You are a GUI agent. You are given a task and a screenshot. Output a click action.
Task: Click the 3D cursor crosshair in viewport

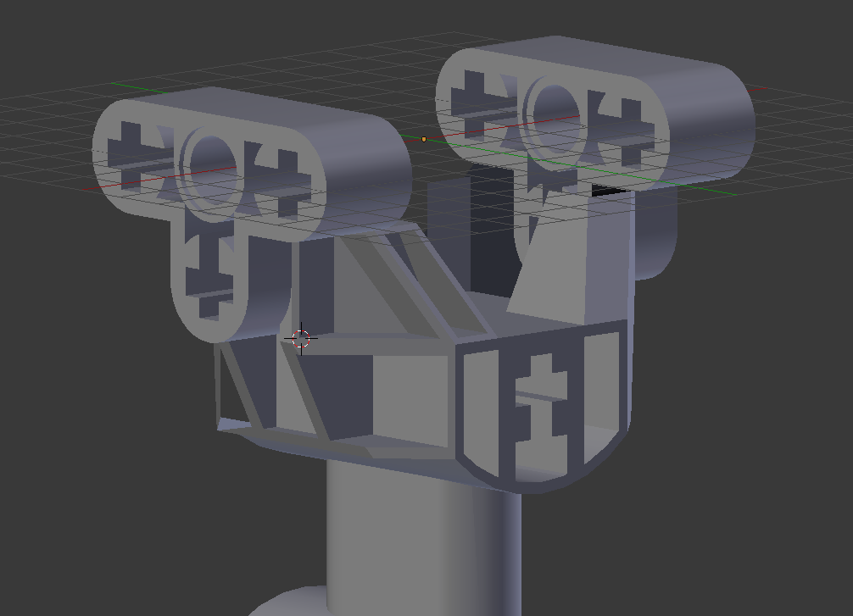301,339
